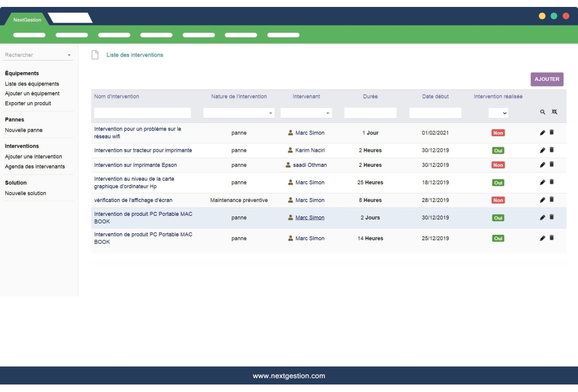
Task: Edit the wifi network intervention with pencil icon
Action: (542, 133)
